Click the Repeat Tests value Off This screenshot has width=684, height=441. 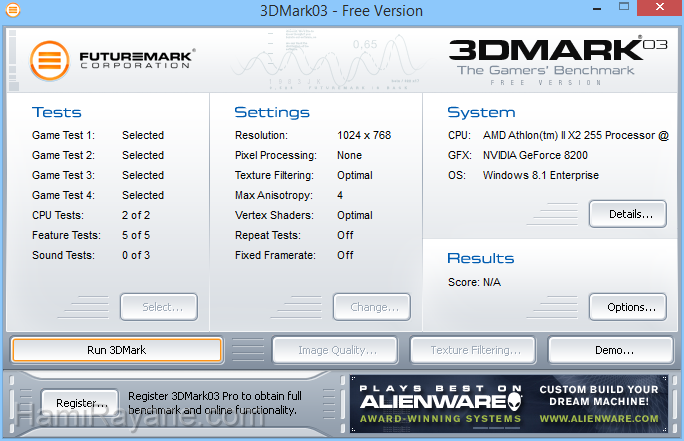345,235
